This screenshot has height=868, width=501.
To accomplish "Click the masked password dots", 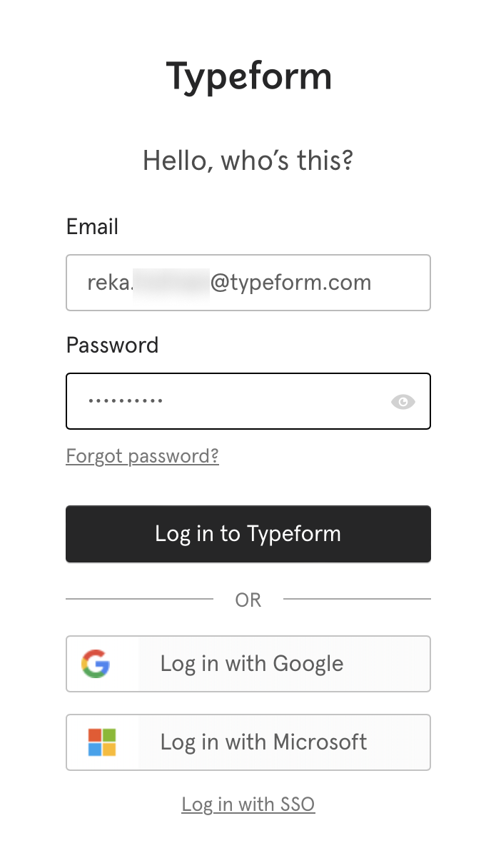I will click(126, 401).
